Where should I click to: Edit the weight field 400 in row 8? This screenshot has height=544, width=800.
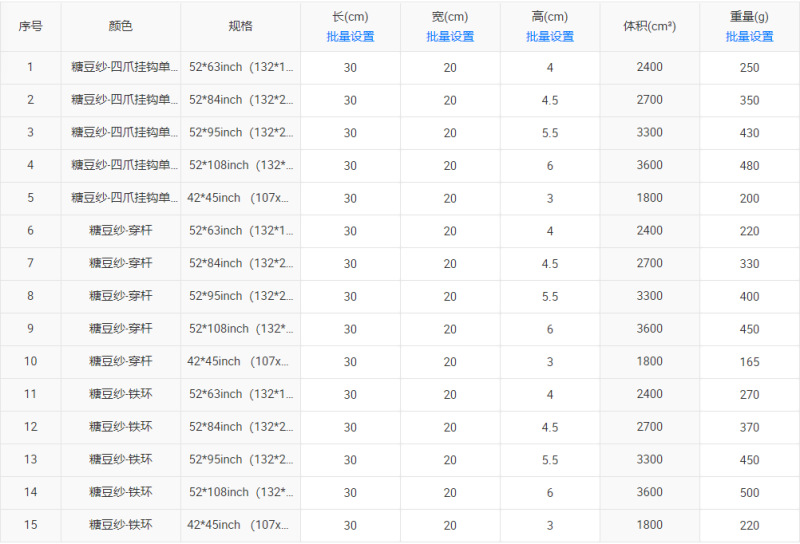(x=749, y=296)
